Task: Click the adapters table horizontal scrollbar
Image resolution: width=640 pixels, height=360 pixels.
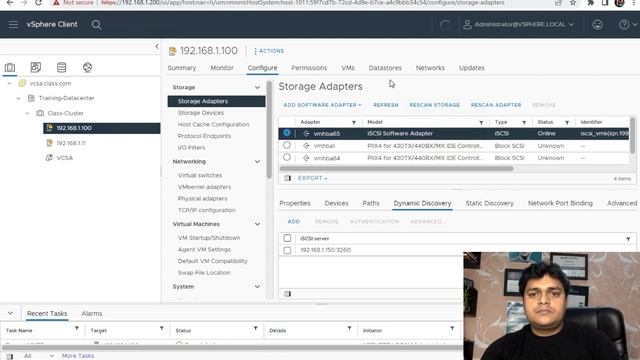Action: (396, 168)
